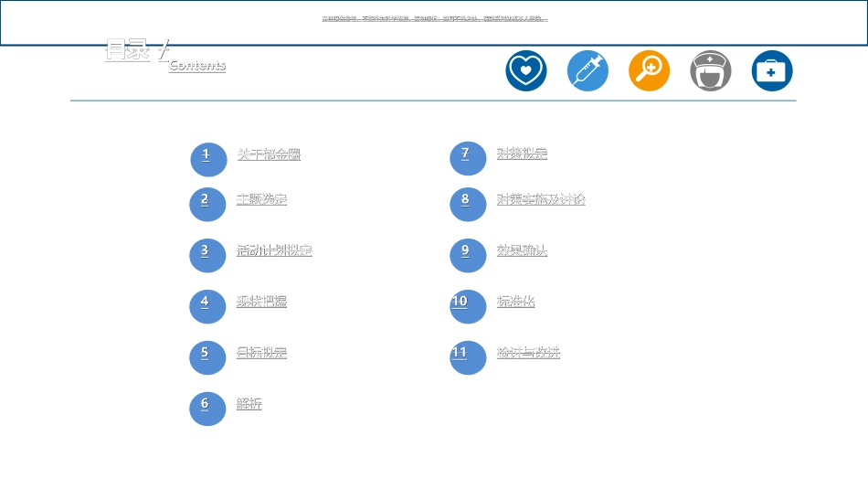This screenshot has height=489, width=868.
Task: Click the blue circle numbered 6
Action: pyautogui.click(x=207, y=409)
